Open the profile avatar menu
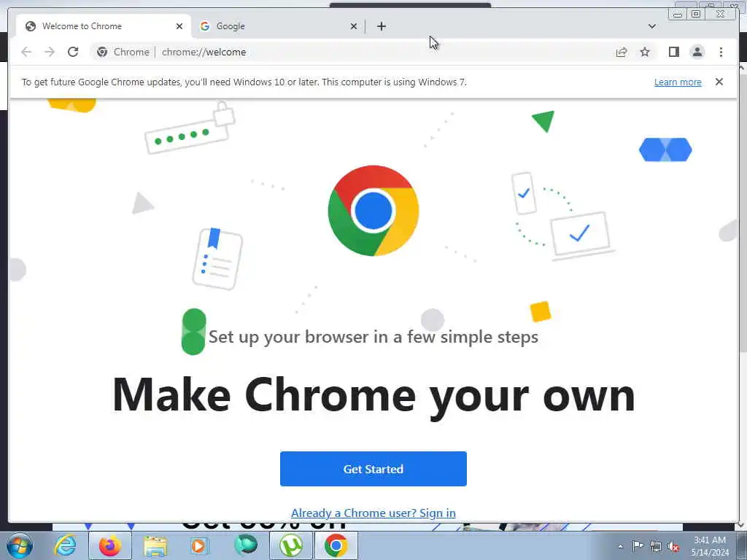Screen dimensions: 747x560 tap(697, 52)
